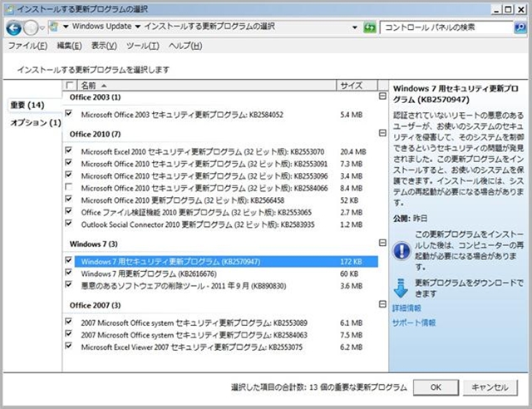
Task: Click the blue download arrow icon
Action: point(401,288)
